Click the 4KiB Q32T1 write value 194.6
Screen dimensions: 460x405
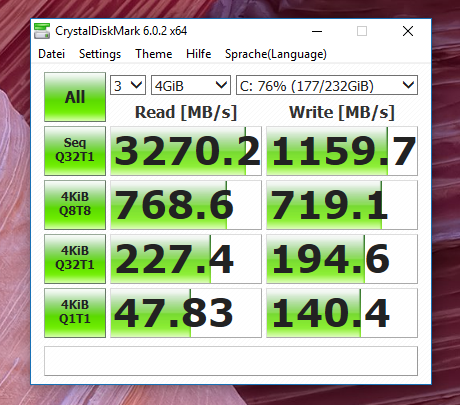tap(342, 259)
